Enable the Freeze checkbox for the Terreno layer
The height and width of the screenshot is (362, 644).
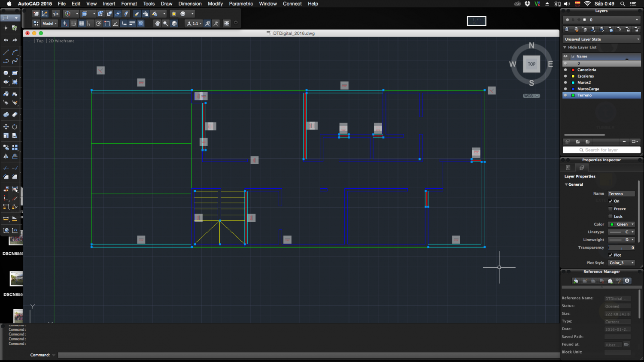[x=611, y=209]
